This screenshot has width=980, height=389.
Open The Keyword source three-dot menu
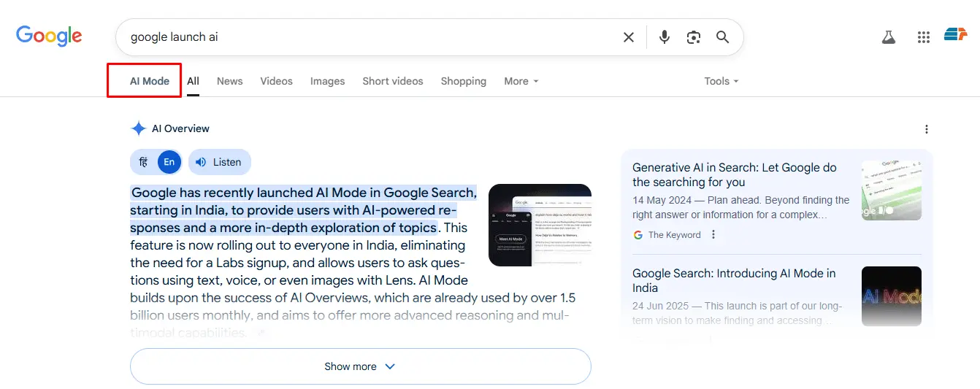point(713,235)
